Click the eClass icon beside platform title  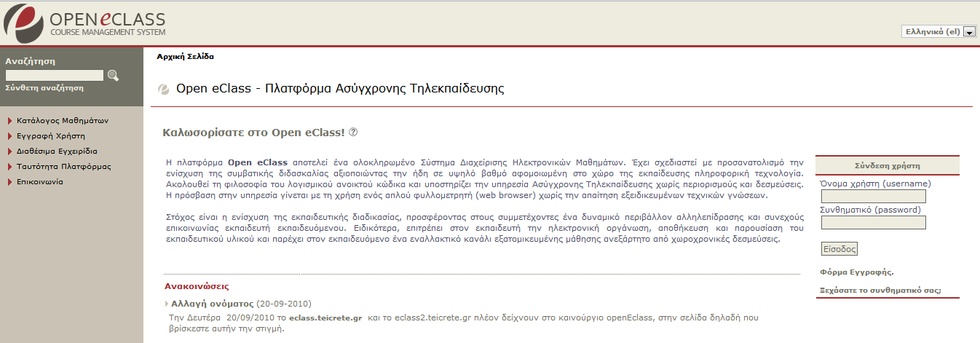pyautogui.click(x=164, y=90)
